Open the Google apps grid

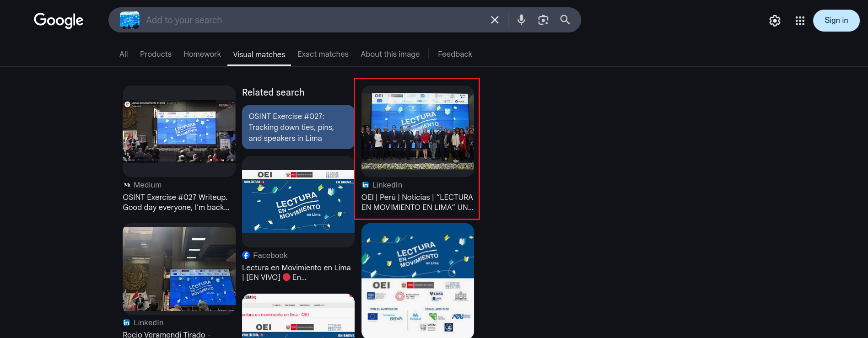pyautogui.click(x=800, y=21)
